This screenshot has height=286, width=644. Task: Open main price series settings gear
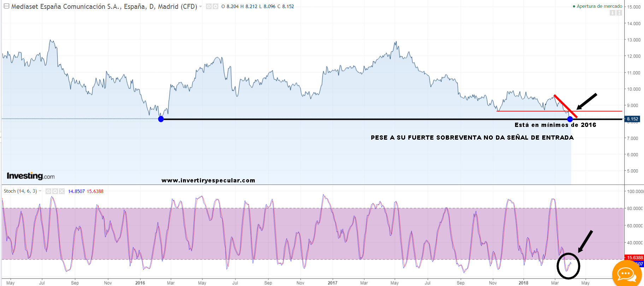pyautogui.click(x=215, y=6)
